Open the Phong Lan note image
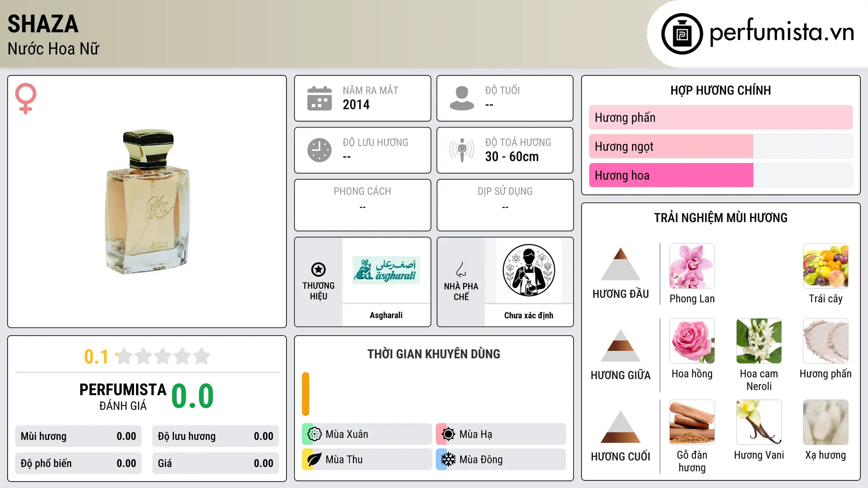Viewport: 868px width, 488px height. tap(692, 266)
